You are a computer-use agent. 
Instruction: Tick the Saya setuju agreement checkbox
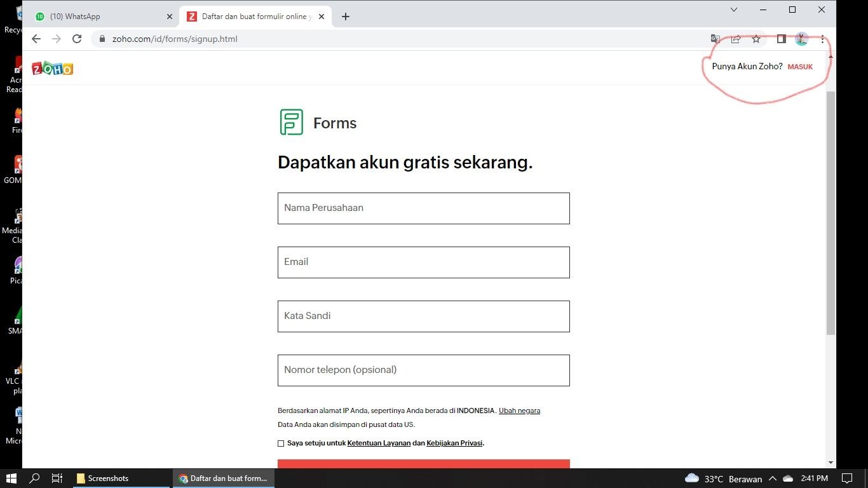point(281,444)
